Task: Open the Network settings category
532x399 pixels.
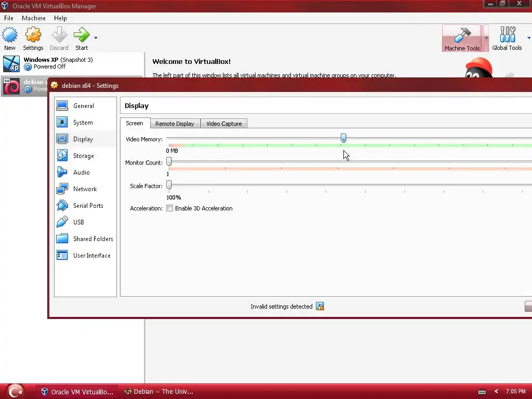Action: (85, 189)
